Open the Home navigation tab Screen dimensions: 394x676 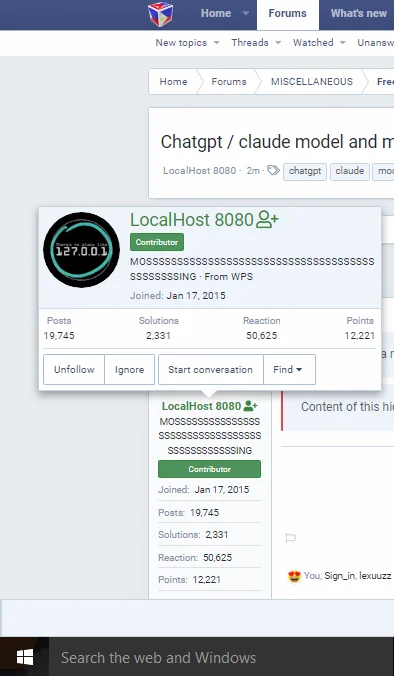(216, 13)
